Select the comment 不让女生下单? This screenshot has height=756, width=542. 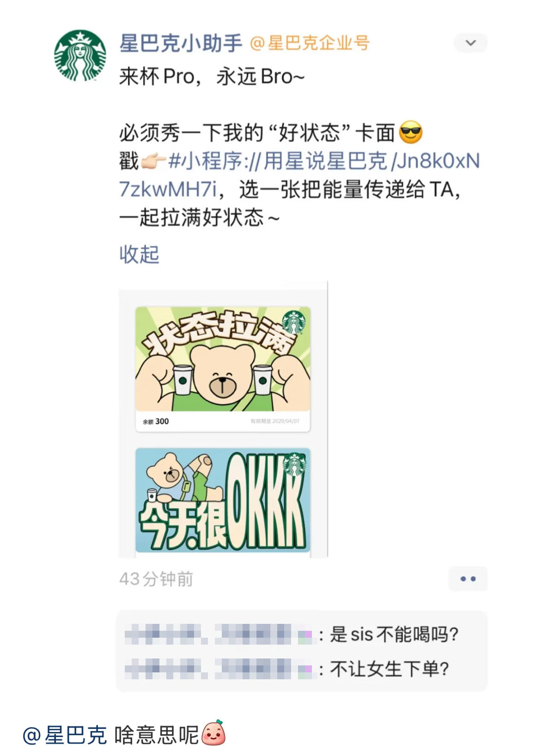(x=390, y=669)
